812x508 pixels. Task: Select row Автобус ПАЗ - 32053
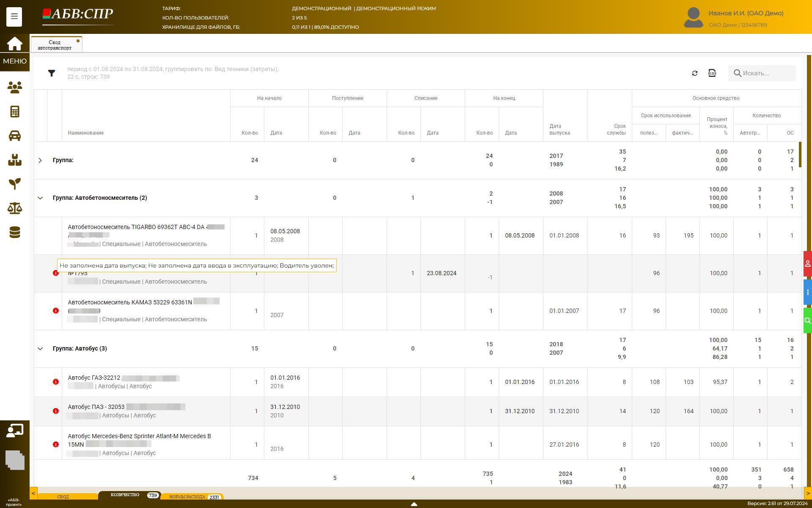[x=418, y=411]
